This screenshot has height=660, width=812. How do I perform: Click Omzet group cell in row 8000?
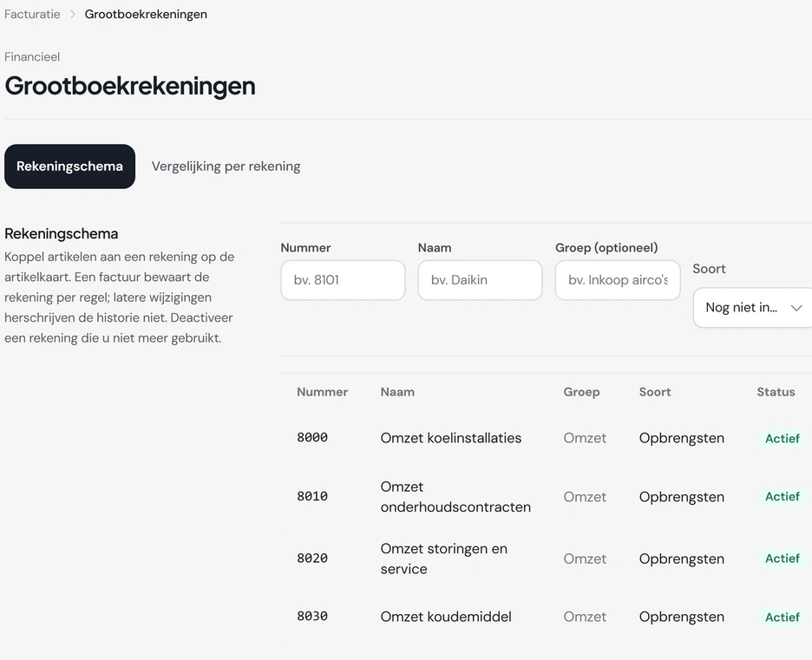(585, 438)
